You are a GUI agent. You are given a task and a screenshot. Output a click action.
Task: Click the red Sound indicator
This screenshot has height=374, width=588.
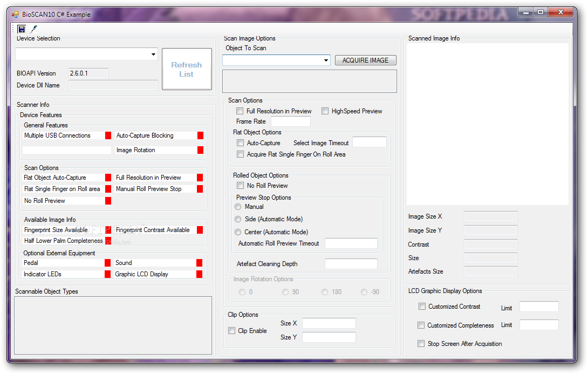point(199,263)
